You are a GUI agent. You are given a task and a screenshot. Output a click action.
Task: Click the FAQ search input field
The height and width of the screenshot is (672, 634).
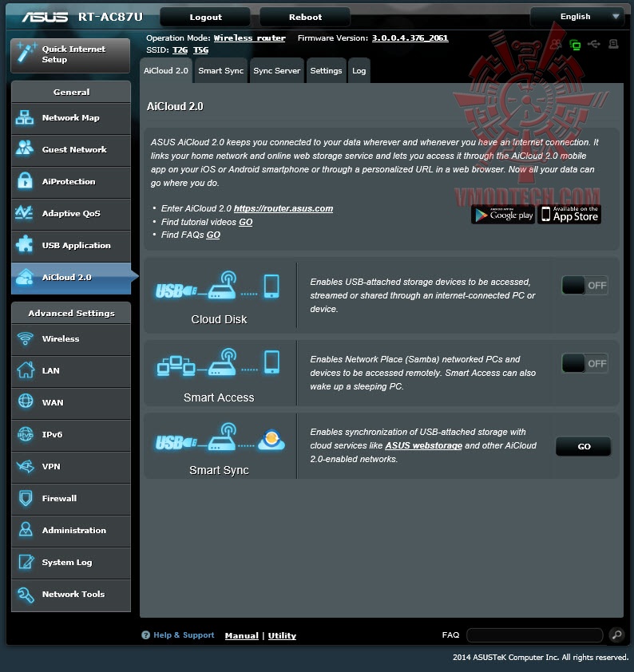click(534, 635)
